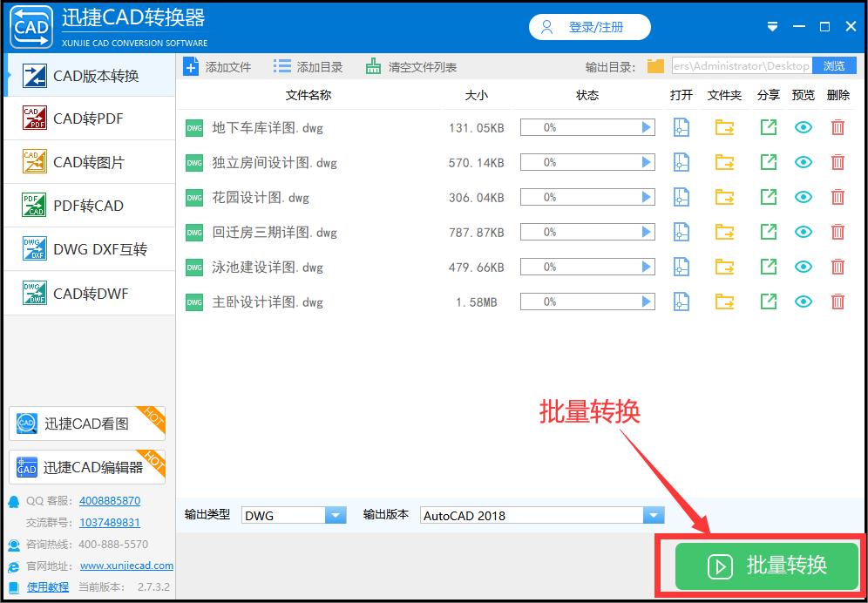
Task: Open the 输出版本 AutoCAD 2018 dropdown
Action: [x=653, y=515]
